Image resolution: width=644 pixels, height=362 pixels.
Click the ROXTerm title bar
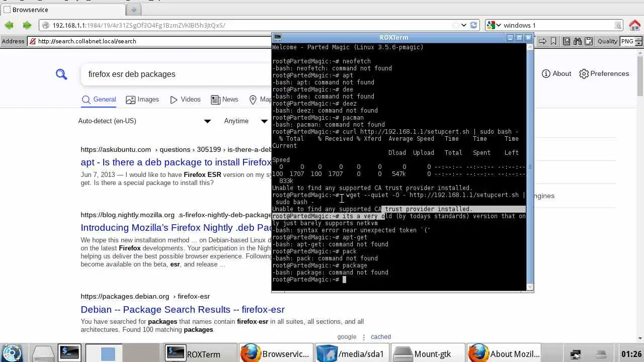(x=393, y=37)
